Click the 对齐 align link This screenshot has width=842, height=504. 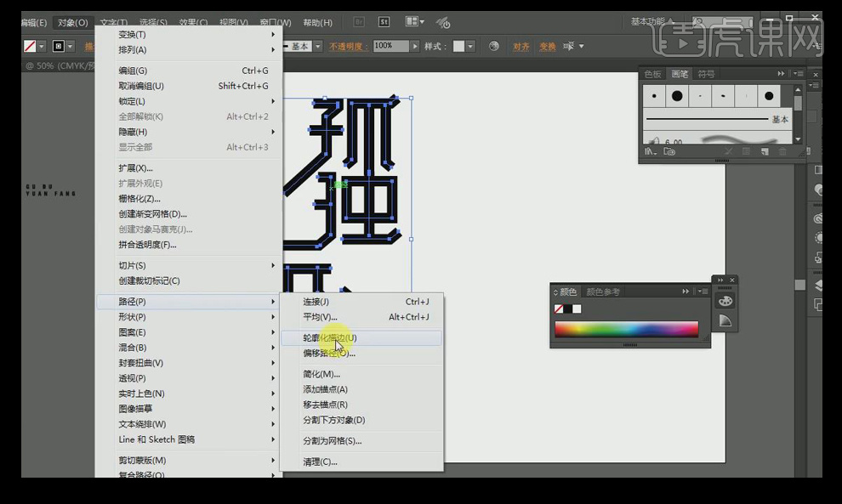(x=521, y=47)
